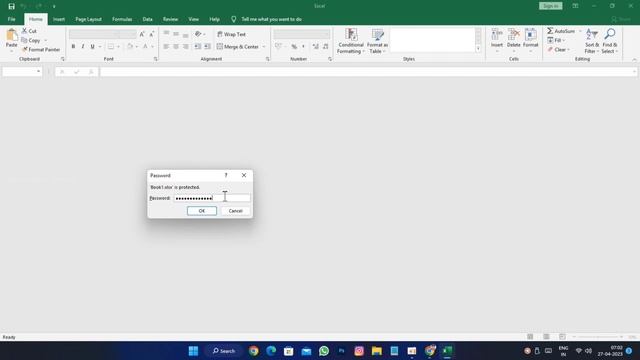The image size is (640, 360).
Task: Close the Password dialog with X
Action: (x=244, y=175)
